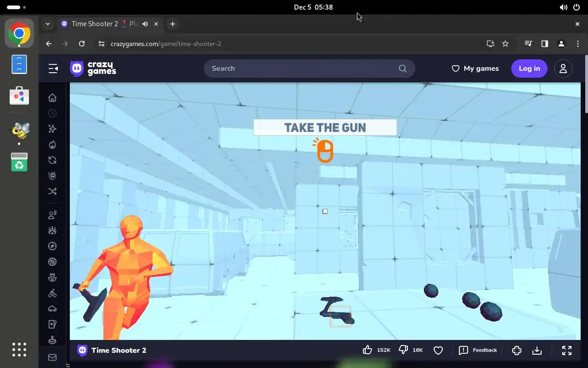This screenshot has height=368, width=588.
Task: Open the Software store dock icon
Action: click(19, 96)
